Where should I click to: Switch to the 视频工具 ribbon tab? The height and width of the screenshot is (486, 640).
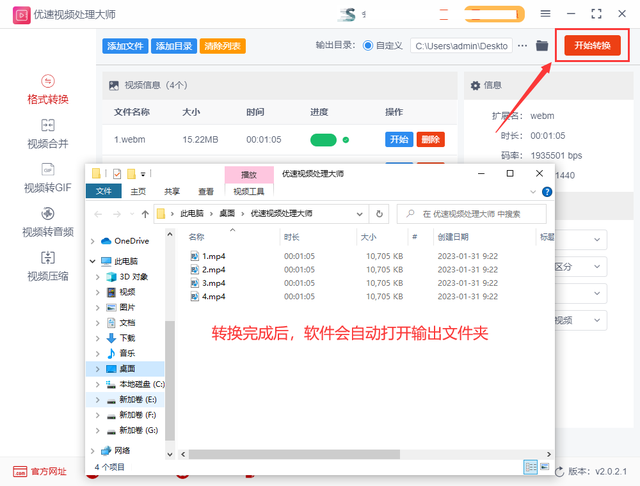click(x=249, y=191)
